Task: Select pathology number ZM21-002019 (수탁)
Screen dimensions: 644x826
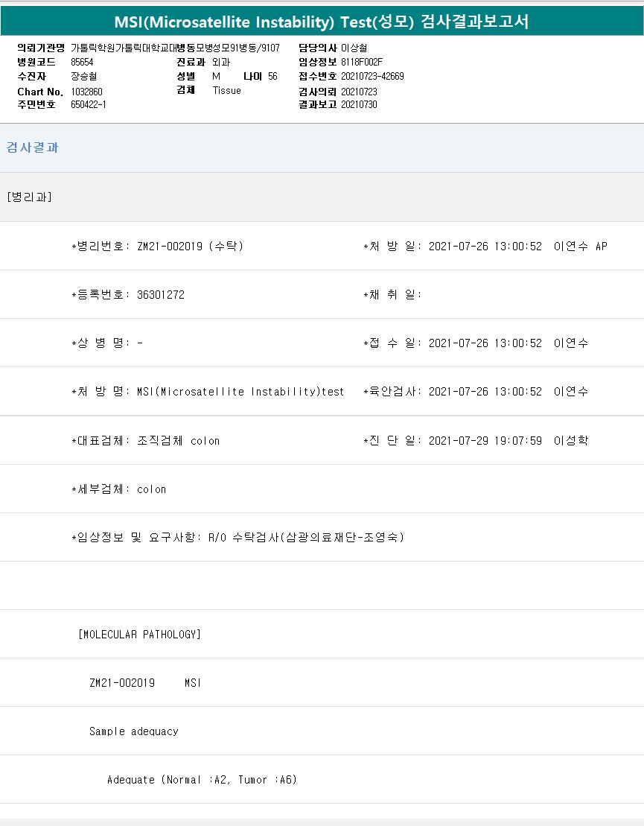Action: (190, 246)
